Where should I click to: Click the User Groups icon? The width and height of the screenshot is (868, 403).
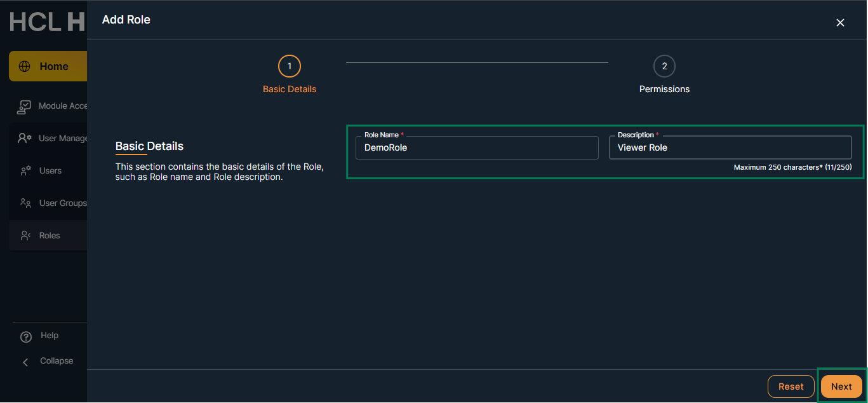tap(25, 203)
